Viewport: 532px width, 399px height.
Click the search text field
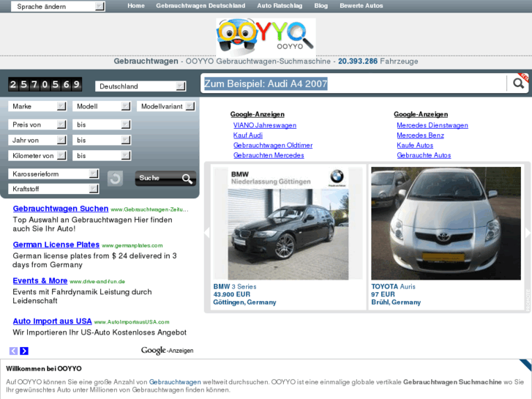(354, 83)
